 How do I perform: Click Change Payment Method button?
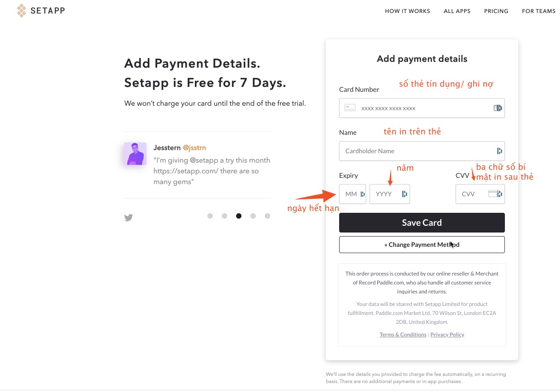pyautogui.click(x=422, y=245)
